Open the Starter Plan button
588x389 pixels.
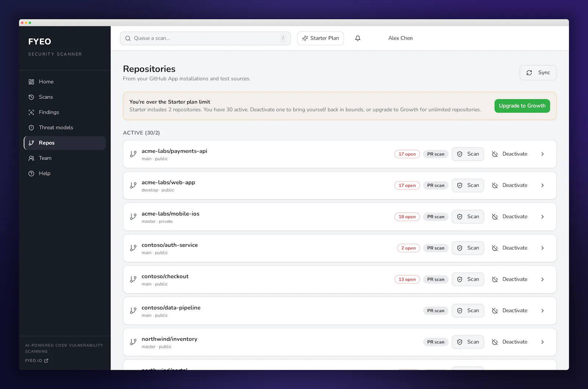tap(320, 38)
